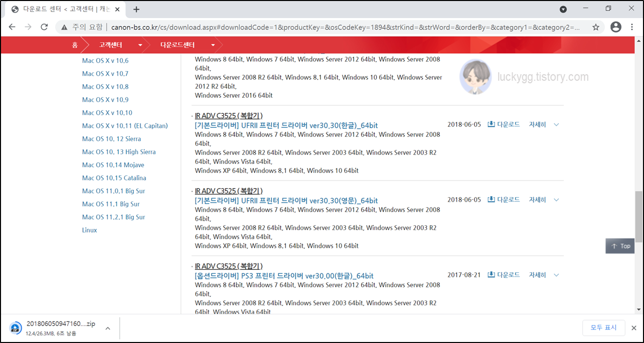Select Mac OS 11.2.1 Big Sur
The image size is (644, 343).
(x=114, y=217)
